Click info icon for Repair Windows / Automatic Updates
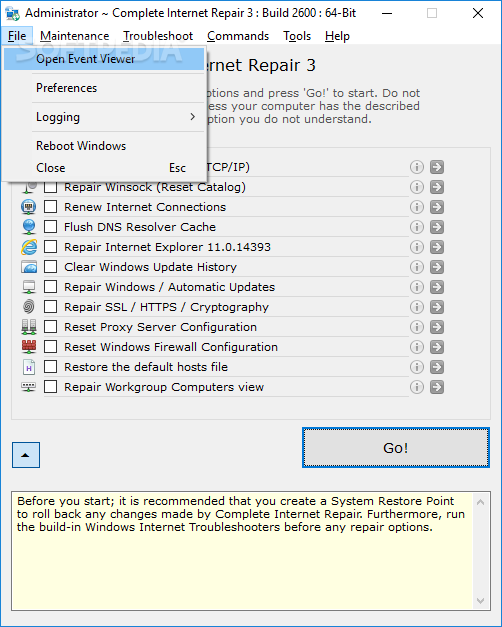502x627 pixels. click(417, 287)
